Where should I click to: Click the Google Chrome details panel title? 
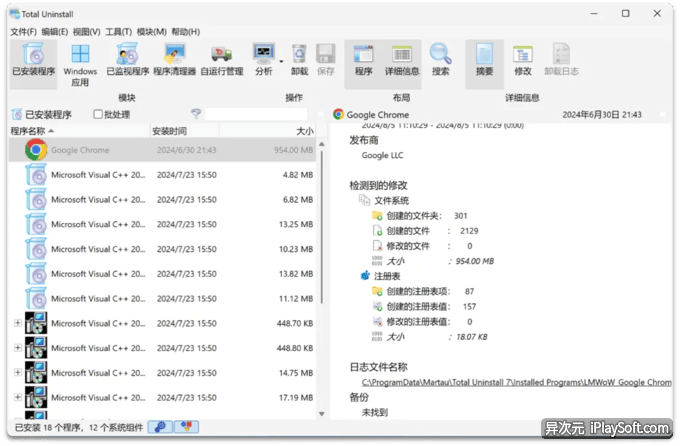378,115
